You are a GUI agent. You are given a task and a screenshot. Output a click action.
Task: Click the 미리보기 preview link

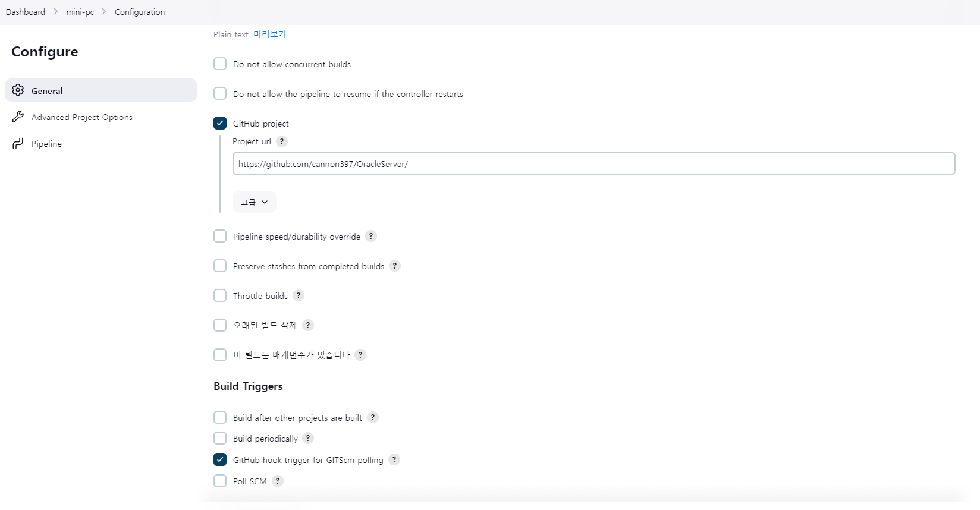(x=270, y=34)
